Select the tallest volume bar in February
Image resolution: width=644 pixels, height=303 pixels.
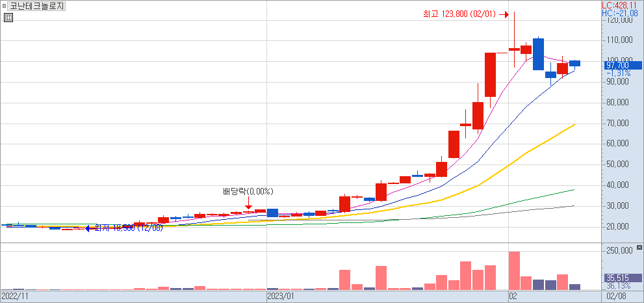[514, 270]
